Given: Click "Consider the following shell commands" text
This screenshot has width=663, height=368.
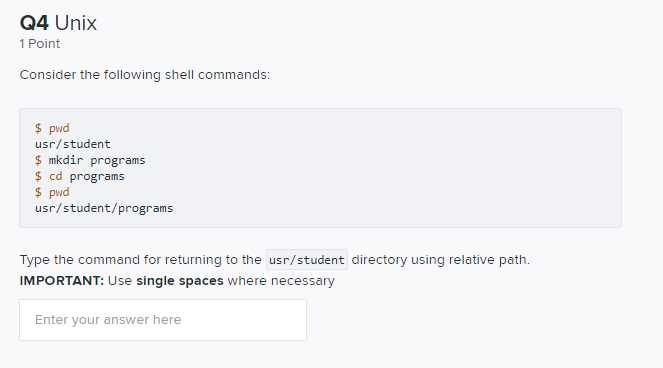Looking at the screenshot, I should click(x=145, y=75).
